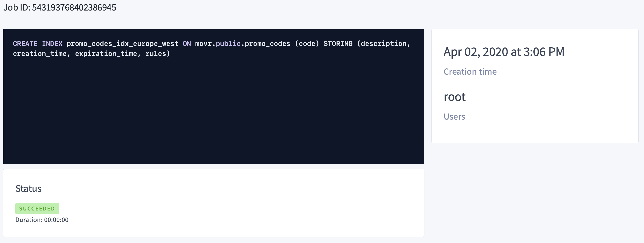Click the SUCCEEDED status badge
The width and height of the screenshot is (644, 243).
37,208
